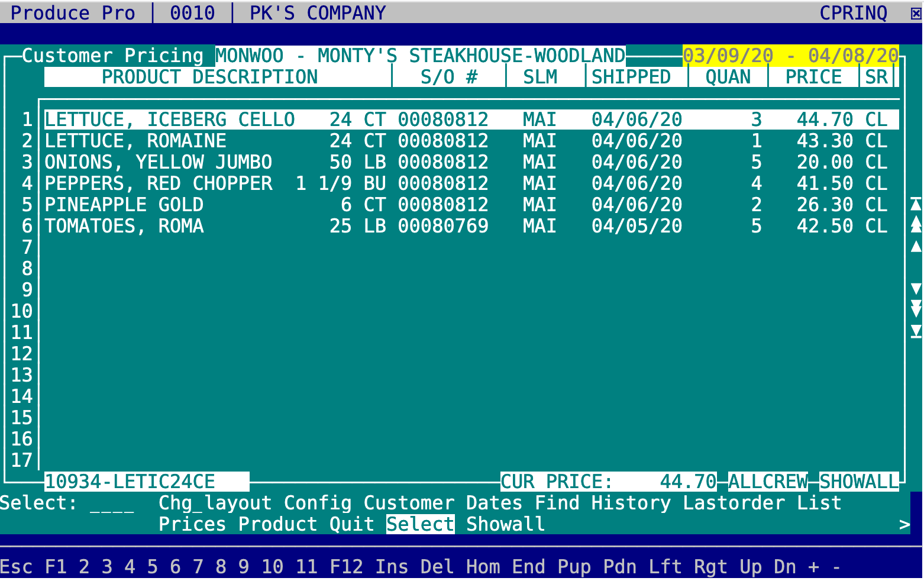Jump to bottom of list arrow
The image size is (924, 581).
[916, 331]
